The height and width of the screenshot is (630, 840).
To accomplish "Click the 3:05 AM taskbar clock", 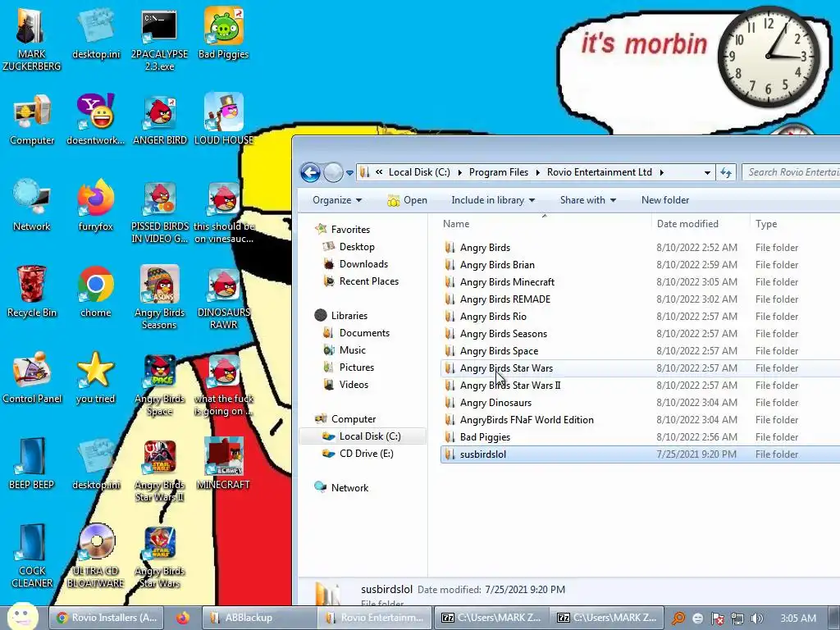I will 798,619.
